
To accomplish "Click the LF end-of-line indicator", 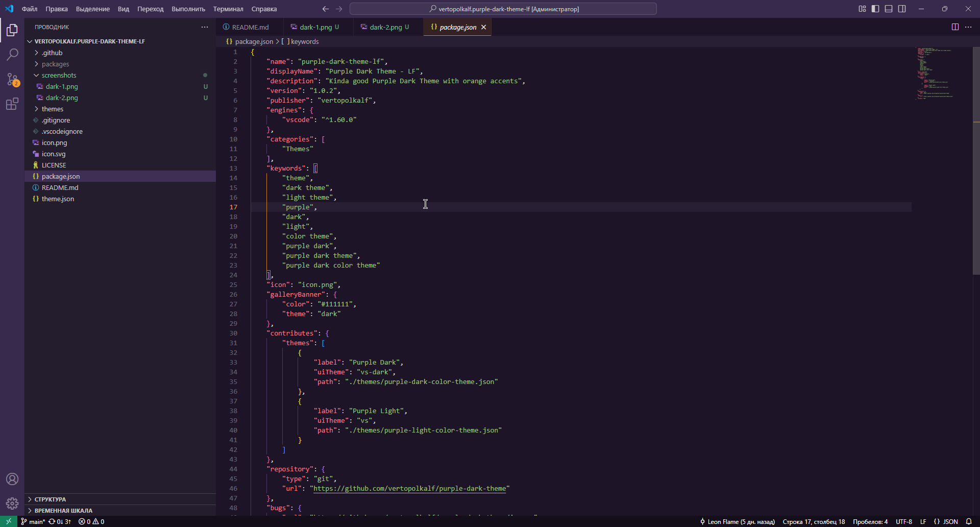I will (923, 521).
